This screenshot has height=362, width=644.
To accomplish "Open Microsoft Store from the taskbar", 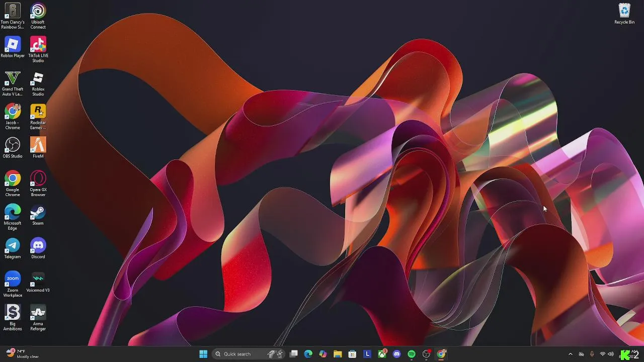I will [353, 354].
